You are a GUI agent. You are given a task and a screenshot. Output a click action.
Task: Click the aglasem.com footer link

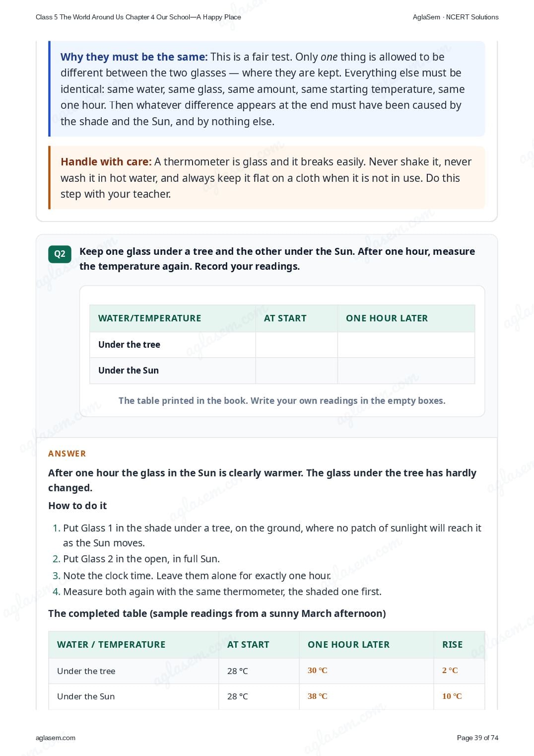tap(56, 738)
